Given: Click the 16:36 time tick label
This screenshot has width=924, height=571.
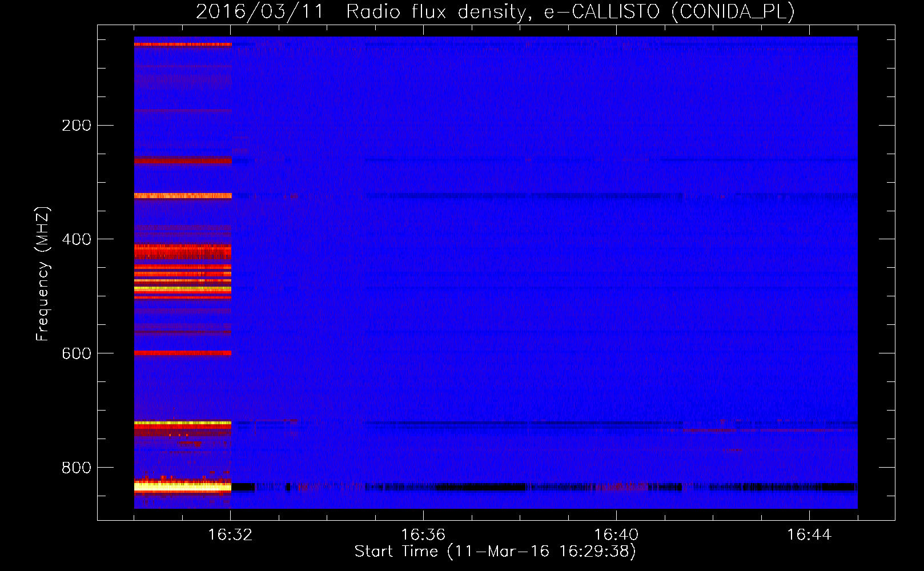Looking at the screenshot, I should click(x=423, y=535).
